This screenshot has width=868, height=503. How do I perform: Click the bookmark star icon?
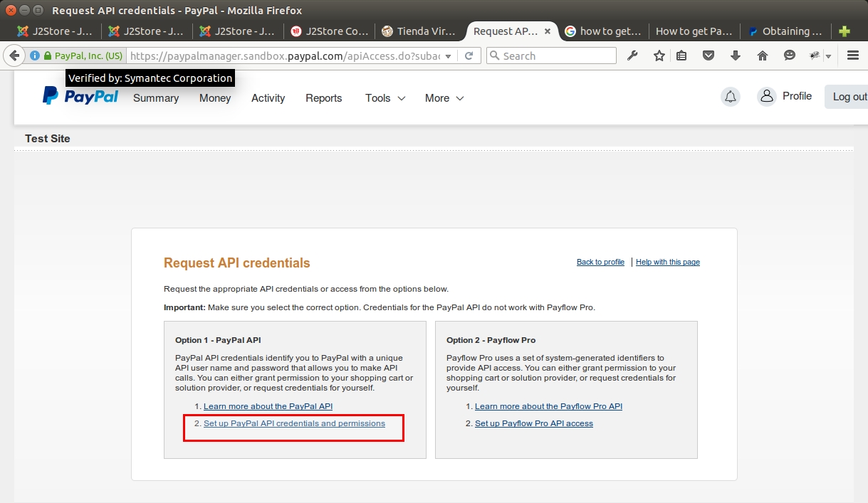(x=659, y=55)
